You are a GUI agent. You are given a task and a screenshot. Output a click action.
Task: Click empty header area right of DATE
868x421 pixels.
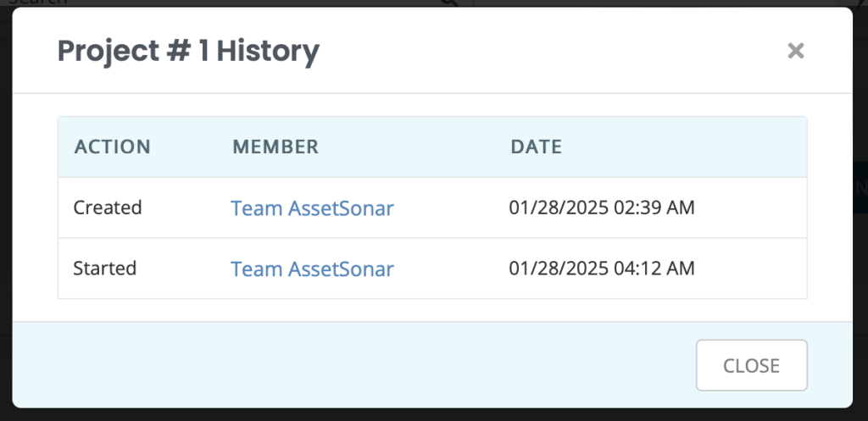click(684, 147)
